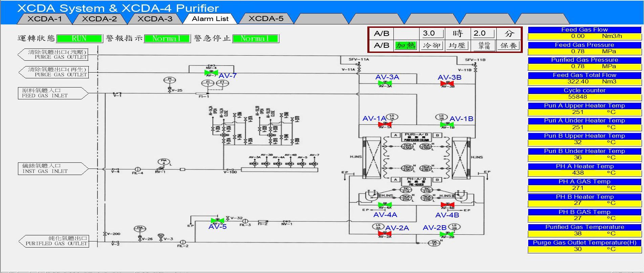Screen dimensions: 644x273
Task: Select the 均壓 pressure equalize button
Action: 457,45
